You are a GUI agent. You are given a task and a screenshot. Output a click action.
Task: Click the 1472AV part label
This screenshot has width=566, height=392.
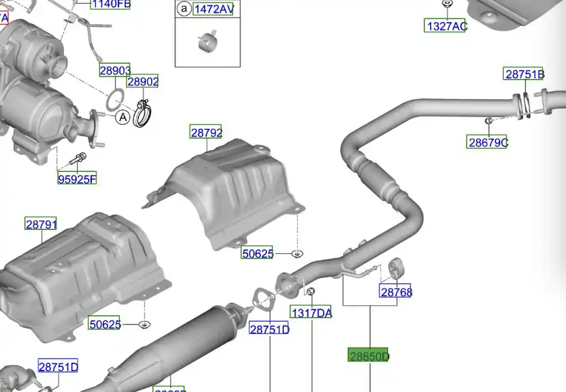point(214,8)
